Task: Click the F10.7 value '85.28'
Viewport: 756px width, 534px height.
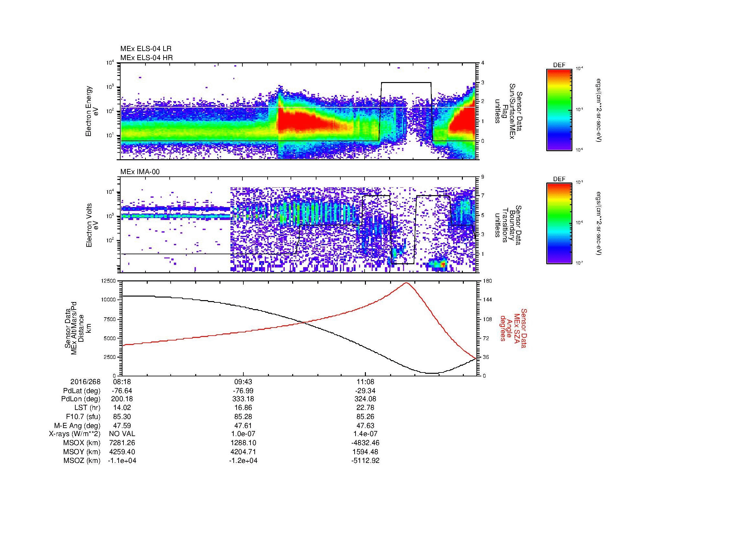Action: pyautogui.click(x=243, y=416)
